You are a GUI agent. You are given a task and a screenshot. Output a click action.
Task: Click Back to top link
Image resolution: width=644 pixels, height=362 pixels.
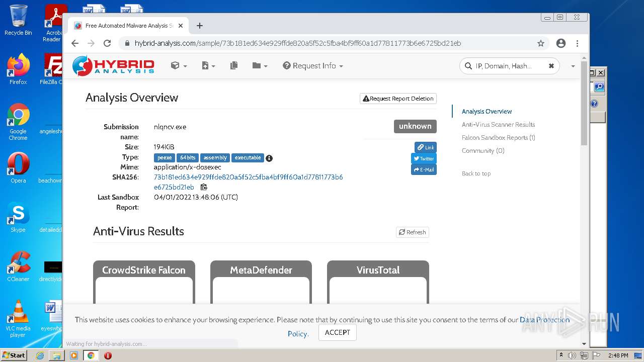[x=476, y=173]
